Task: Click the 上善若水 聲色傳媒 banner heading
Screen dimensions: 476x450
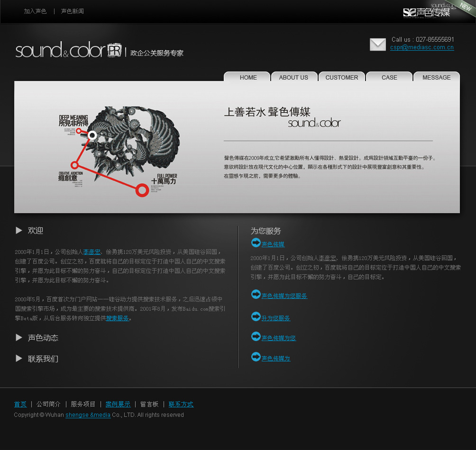Action: [x=267, y=112]
